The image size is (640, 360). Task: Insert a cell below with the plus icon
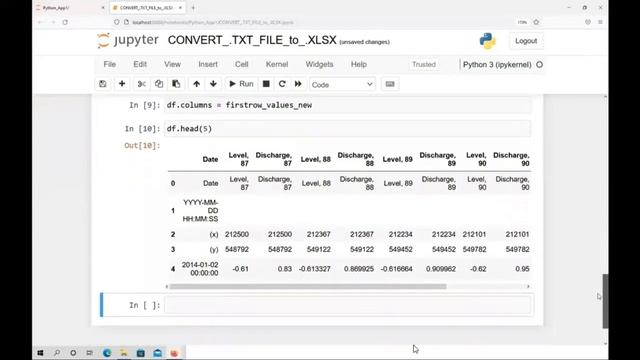(122, 84)
